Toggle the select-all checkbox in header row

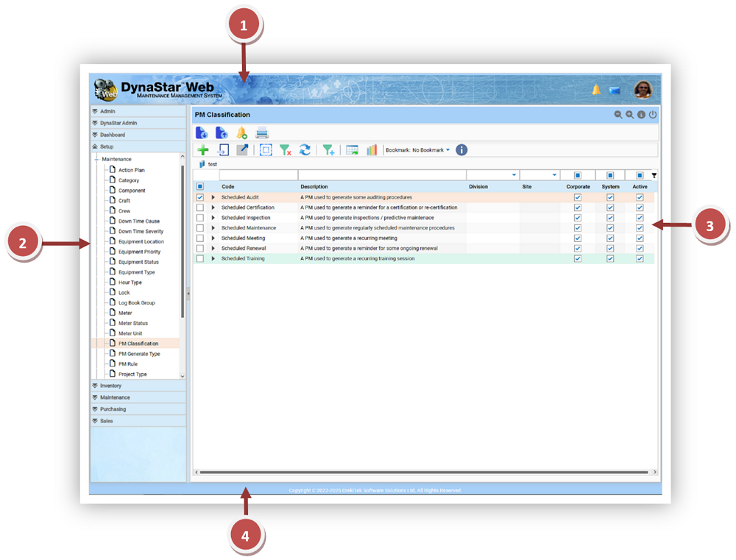tap(200, 187)
